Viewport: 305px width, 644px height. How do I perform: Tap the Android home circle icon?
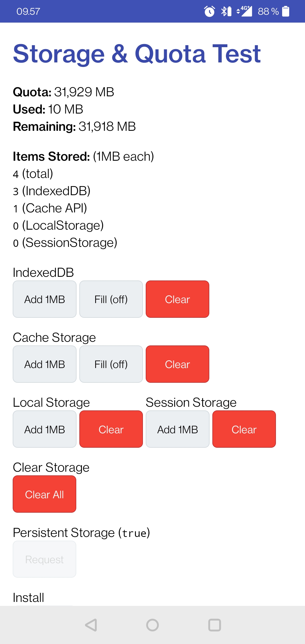click(152, 625)
